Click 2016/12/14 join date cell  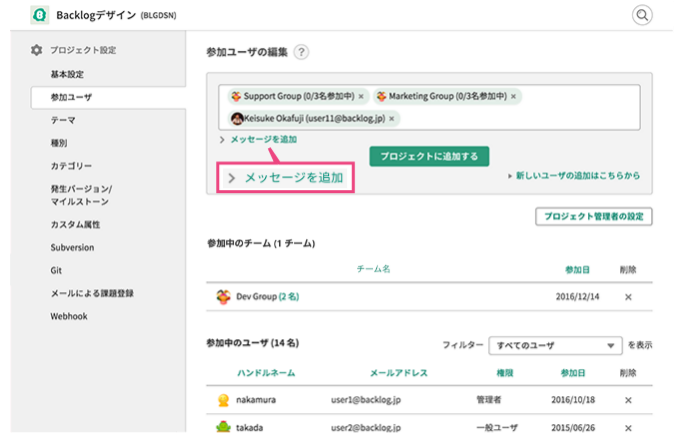point(577,297)
